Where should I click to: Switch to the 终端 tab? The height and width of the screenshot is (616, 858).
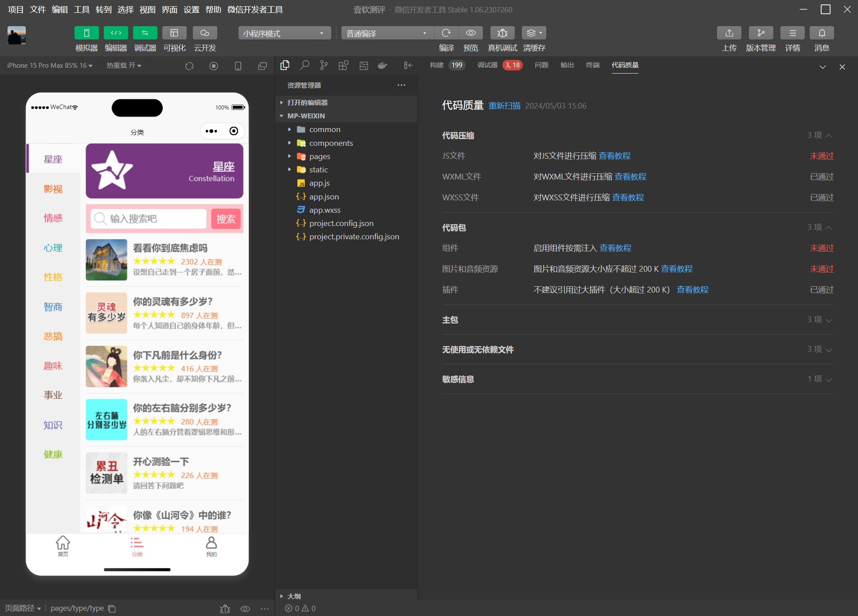click(592, 65)
